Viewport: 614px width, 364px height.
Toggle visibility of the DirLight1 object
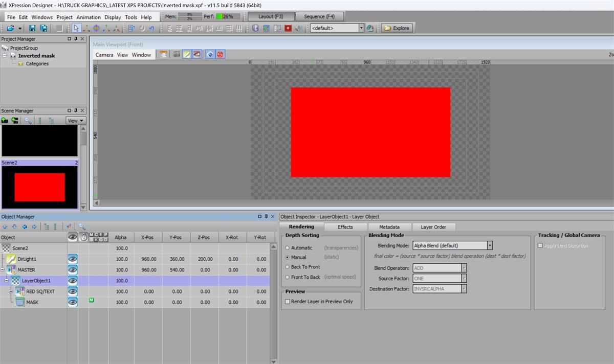pos(73,259)
